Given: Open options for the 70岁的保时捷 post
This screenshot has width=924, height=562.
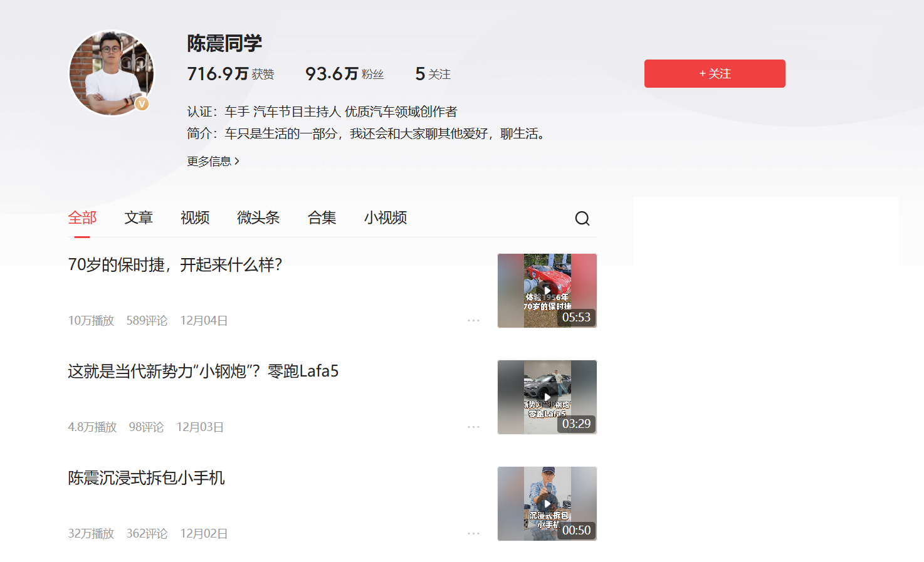Looking at the screenshot, I should pyautogui.click(x=473, y=320).
